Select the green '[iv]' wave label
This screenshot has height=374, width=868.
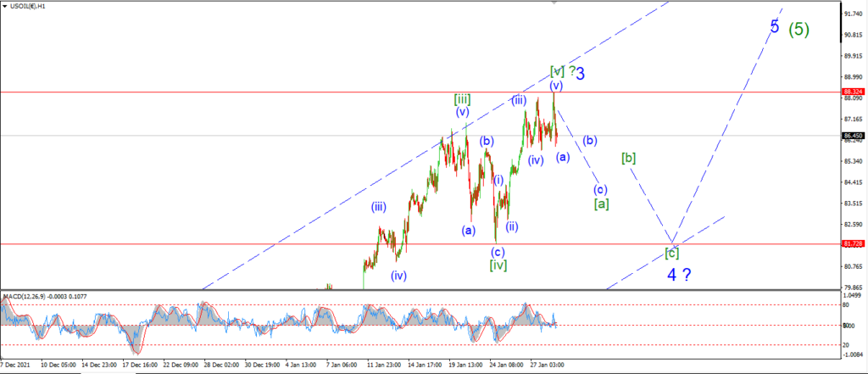[498, 265]
